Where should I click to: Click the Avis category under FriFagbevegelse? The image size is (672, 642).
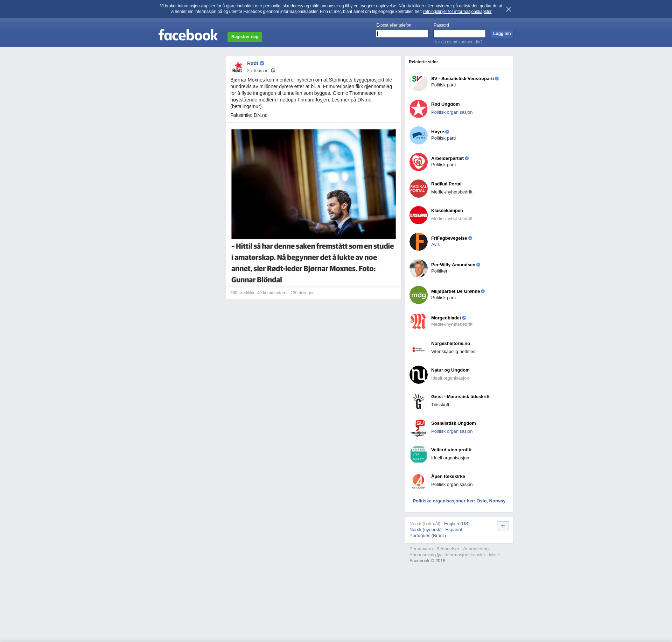(435, 245)
